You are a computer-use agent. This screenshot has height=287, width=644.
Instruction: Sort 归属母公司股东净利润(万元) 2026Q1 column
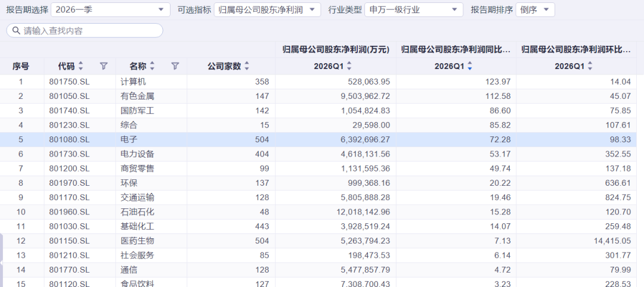pos(349,66)
